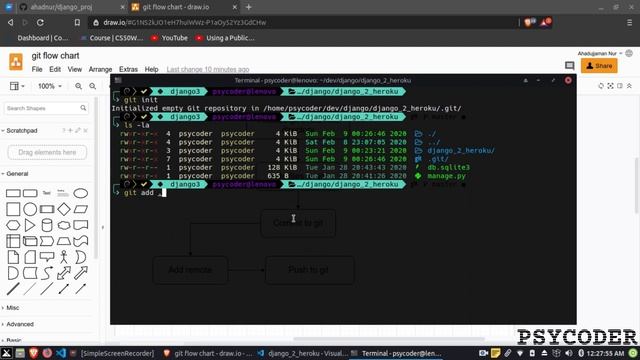Open the comments icon beside Share
Image resolution: width=640 pixels, height=360 pixels.
coord(569,66)
